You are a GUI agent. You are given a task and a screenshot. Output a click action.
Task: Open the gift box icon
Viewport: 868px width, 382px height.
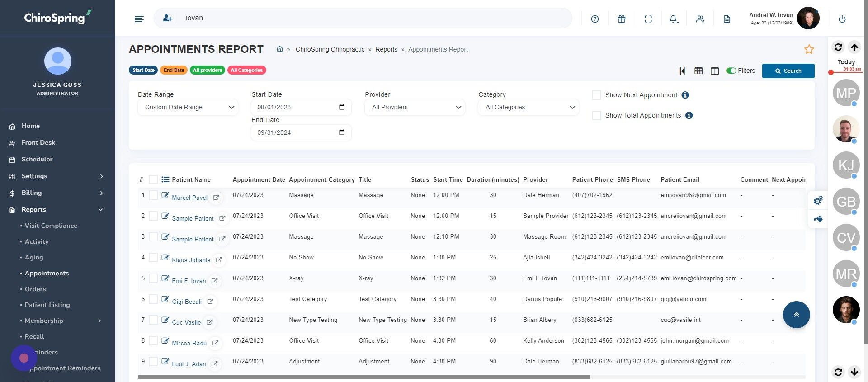[x=622, y=19]
